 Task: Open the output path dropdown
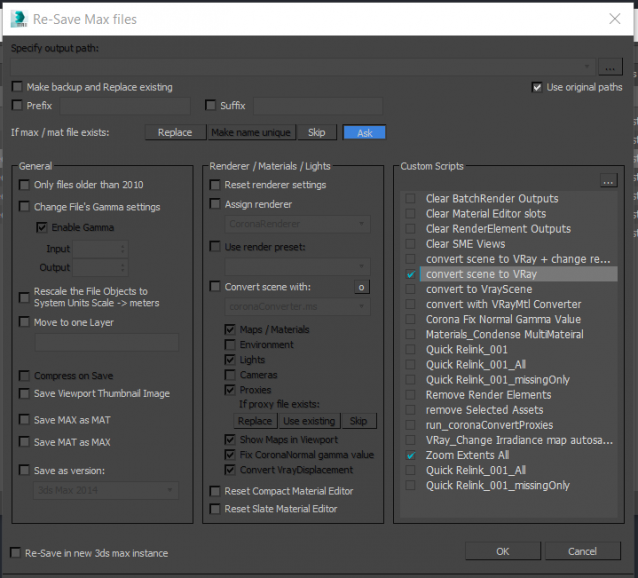(587, 67)
